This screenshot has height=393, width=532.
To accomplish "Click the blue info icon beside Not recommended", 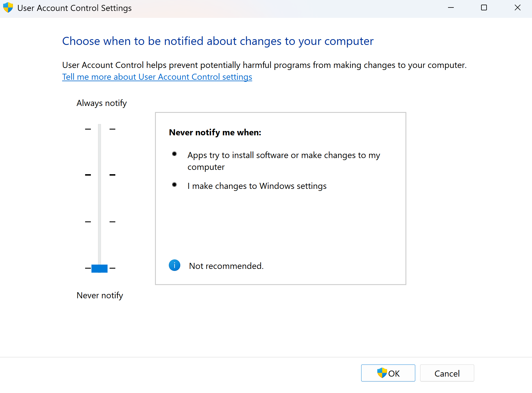I will (x=175, y=265).
